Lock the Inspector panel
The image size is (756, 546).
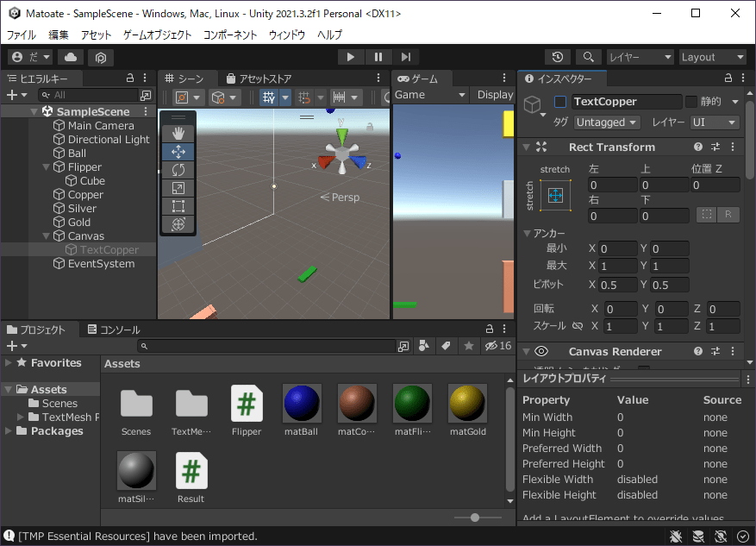point(728,78)
